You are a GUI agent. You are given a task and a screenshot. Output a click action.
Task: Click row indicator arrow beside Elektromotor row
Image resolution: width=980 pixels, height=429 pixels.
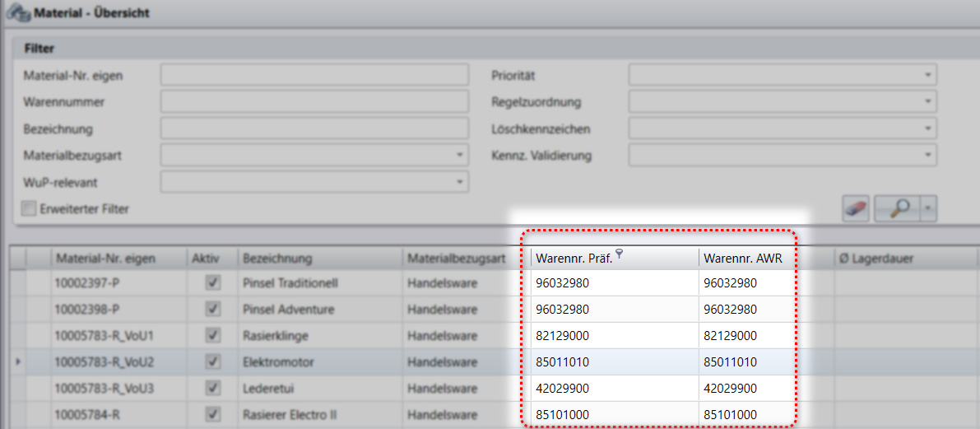(x=17, y=362)
